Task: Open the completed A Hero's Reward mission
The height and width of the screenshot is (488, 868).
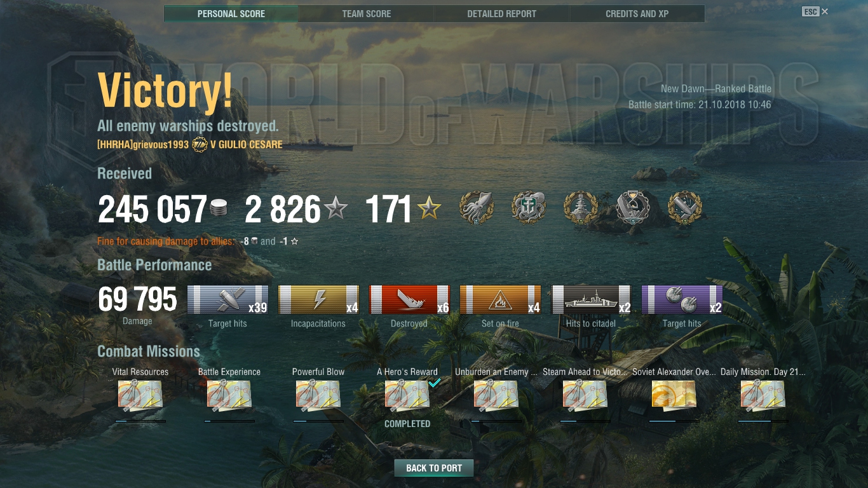Action: [x=407, y=395]
